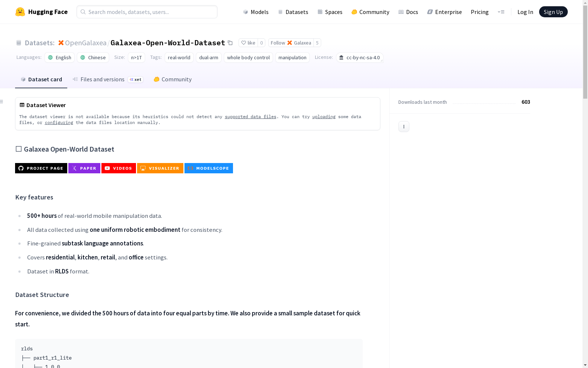This screenshot has width=588, height=368.
Task: Click the Sign Up button
Action: coord(553,12)
